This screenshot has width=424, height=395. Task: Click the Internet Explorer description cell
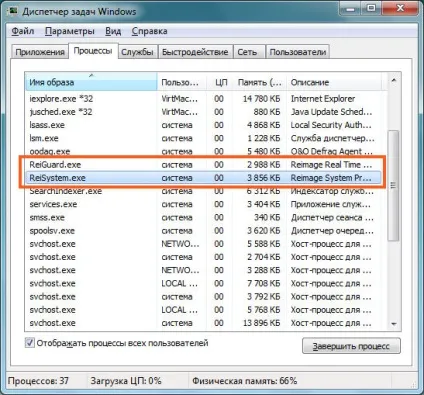coord(323,99)
